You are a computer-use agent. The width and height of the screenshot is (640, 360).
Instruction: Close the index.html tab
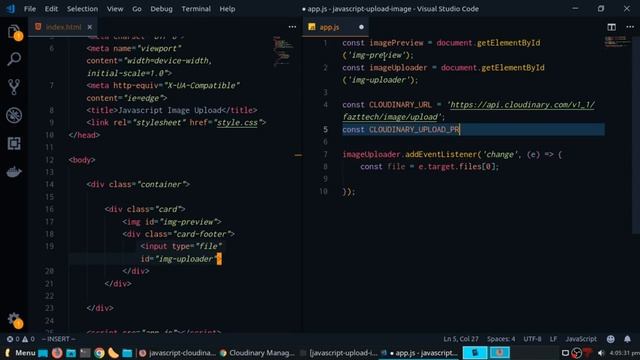pos(89,27)
